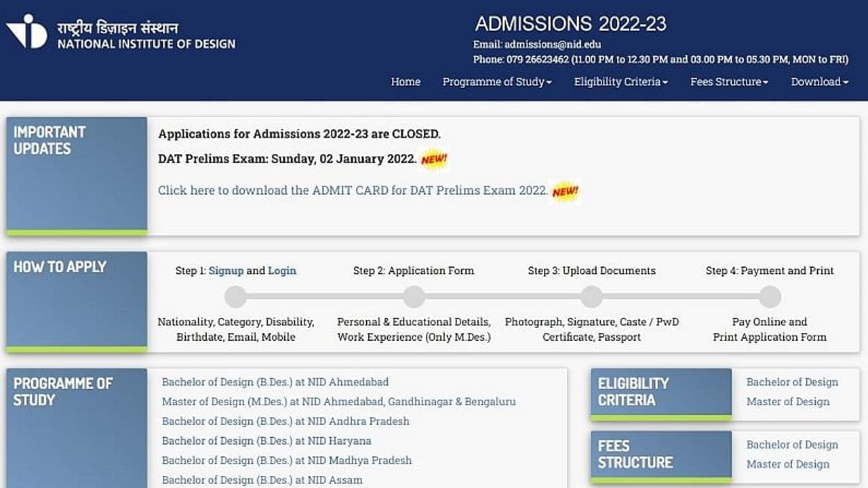Click the Step 2 progress circle
Image resolution: width=868 pixels, height=488 pixels.
[x=414, y=297]
